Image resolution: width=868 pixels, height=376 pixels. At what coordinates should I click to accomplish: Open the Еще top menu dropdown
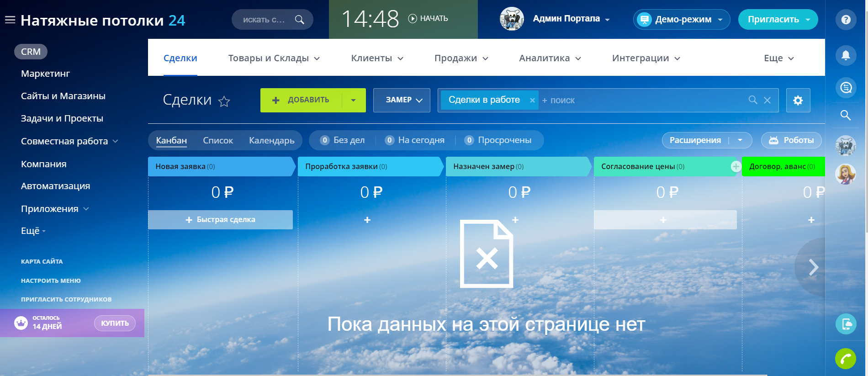point(779,58)
